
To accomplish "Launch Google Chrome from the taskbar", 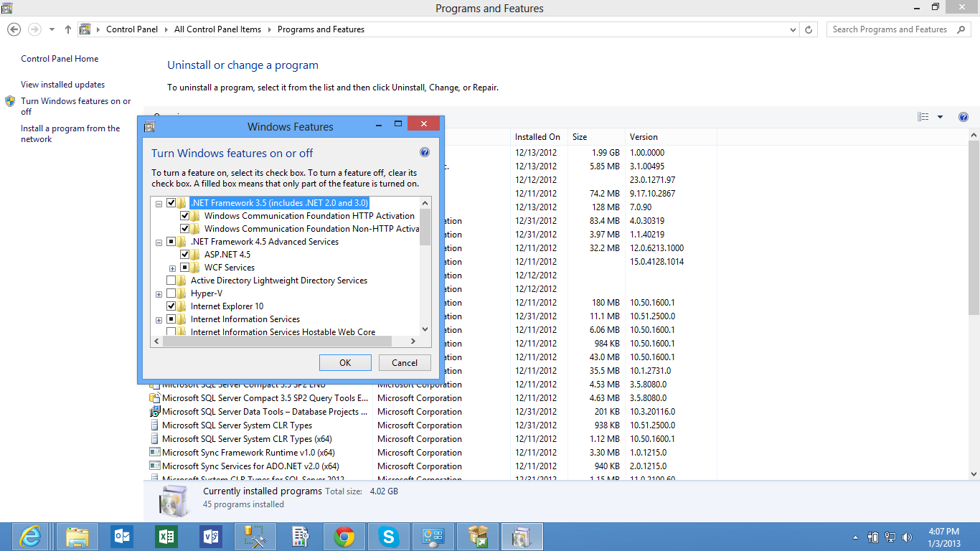I will coord(344,536).
